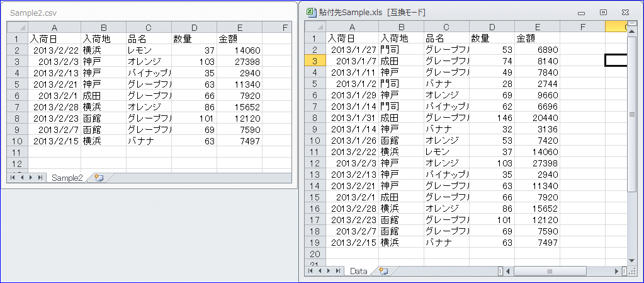Viewport: 644px width, 283px height.
Task: Click 数量 header cell in 貼付先Sample.xls
Action: (492, 38)
